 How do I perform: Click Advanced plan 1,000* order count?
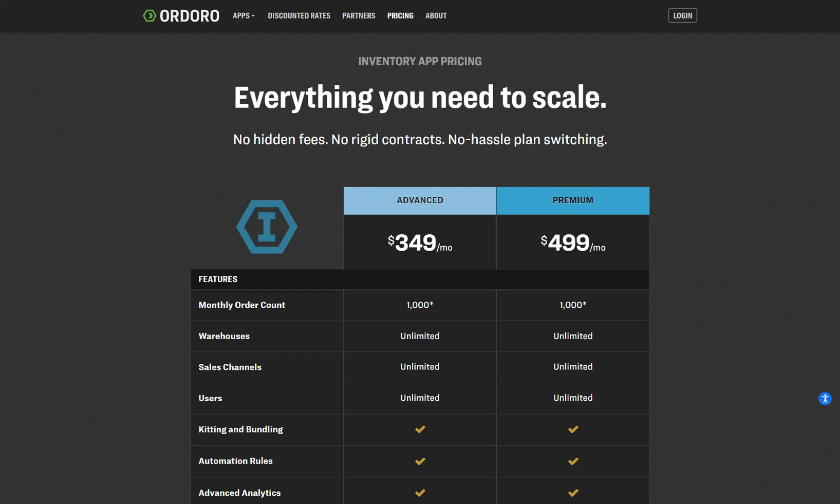[420, 305]
